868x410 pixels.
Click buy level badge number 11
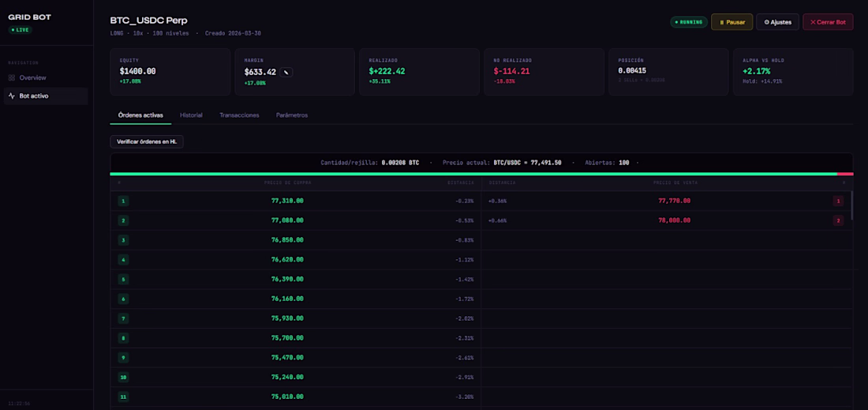(x=123, y=397)
